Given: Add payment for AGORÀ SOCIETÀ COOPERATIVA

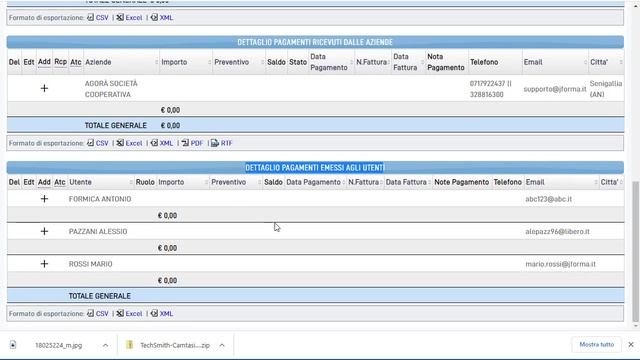Looking at the screenshot, I should (44, 88).
